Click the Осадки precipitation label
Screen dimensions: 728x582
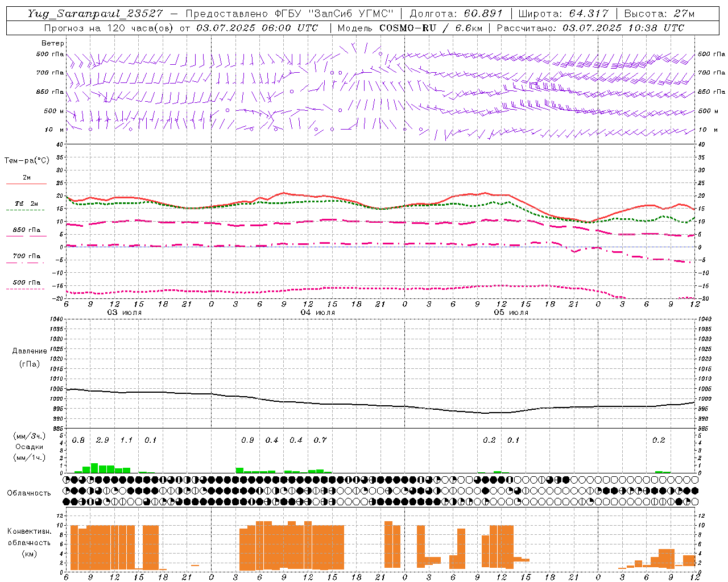click(30, 447)
